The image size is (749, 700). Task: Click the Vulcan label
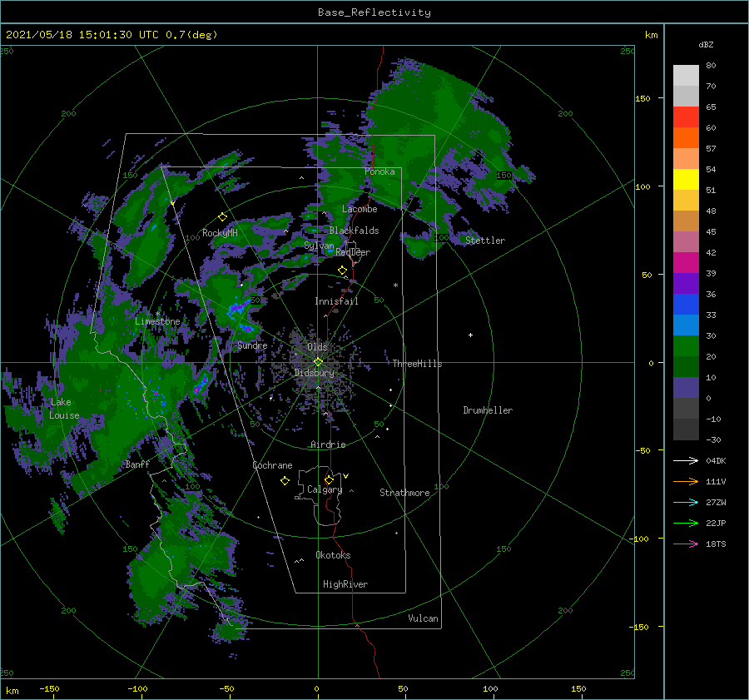tap(423, 618)
